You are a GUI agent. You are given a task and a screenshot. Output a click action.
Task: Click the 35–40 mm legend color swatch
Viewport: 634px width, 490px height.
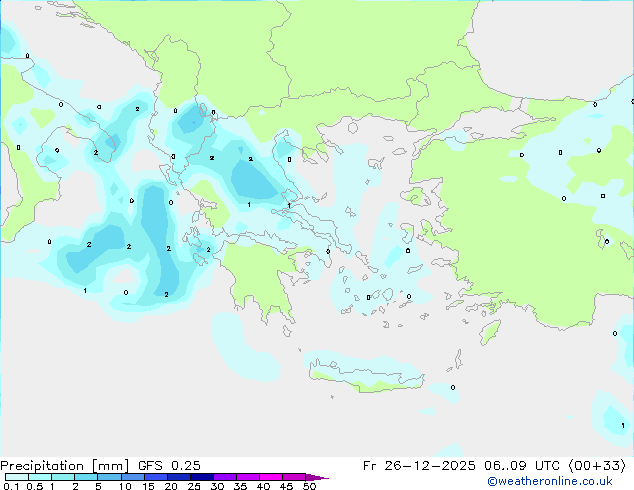247,477
